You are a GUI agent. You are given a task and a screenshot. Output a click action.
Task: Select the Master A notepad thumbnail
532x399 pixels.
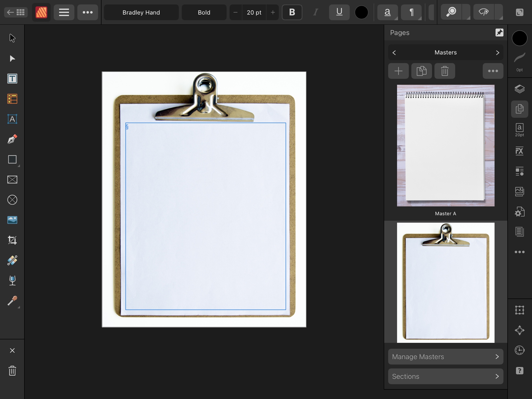click(x=446, y=146)
